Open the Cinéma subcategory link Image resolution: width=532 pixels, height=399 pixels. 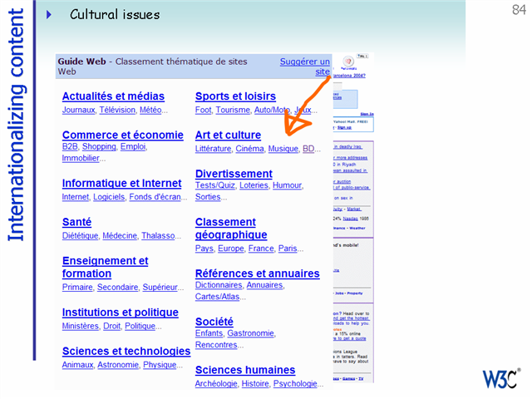pyautogui.click(x=249, y=149)
